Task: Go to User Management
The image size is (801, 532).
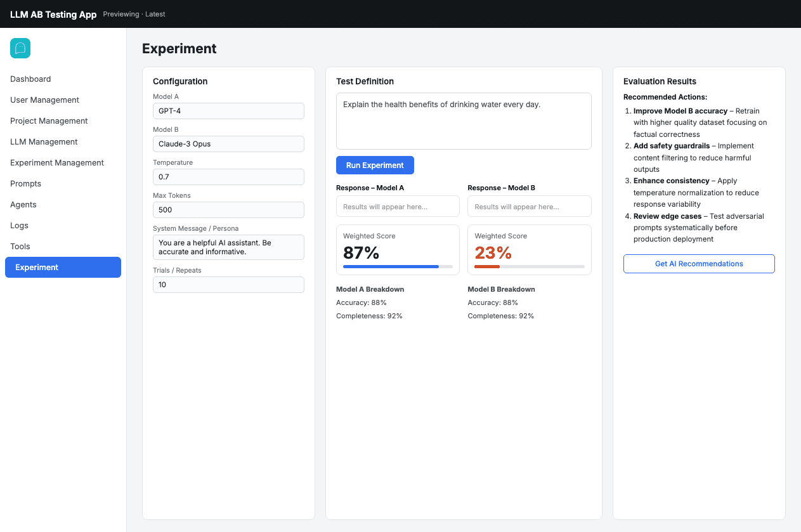Action: tap(44, 100)
